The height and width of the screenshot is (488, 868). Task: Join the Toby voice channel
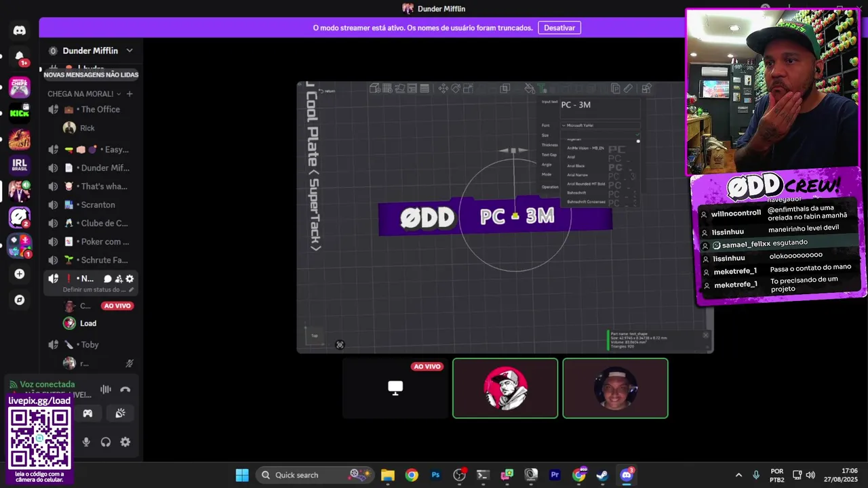(x=91, y=344)
